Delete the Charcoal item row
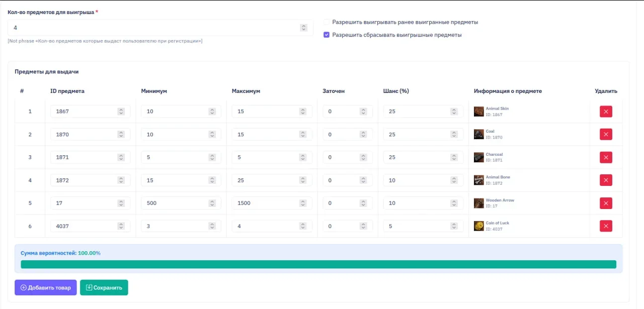 [606, 157]
